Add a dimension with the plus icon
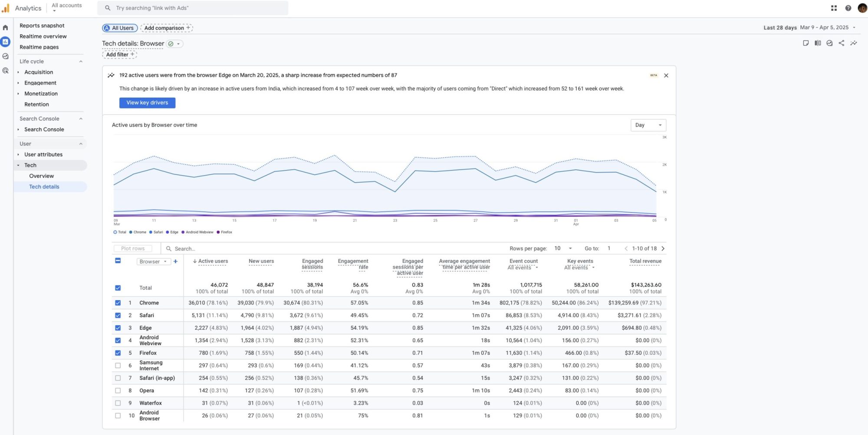 175,262
